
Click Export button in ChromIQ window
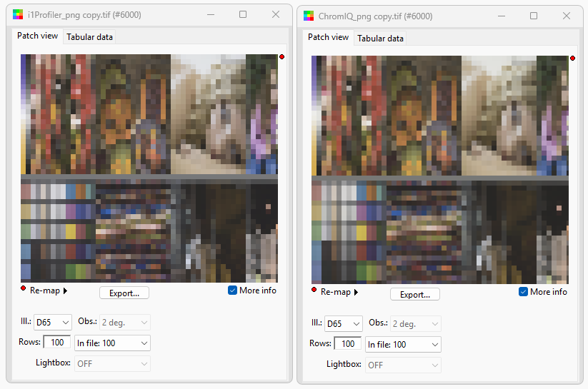pos(415,295)
